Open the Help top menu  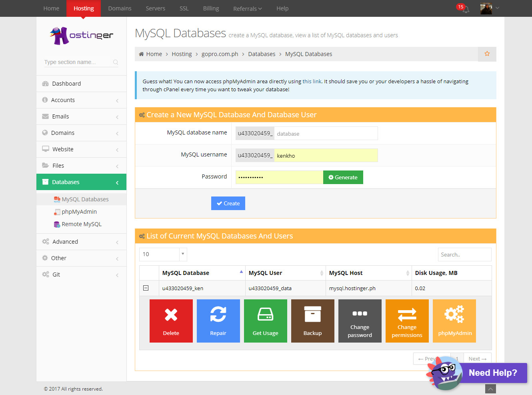(x=282, y=8)
